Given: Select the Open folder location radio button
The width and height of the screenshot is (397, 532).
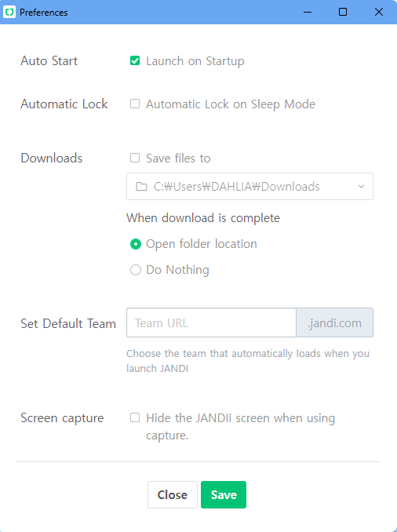Looking at the screenshot, I should tap(136, 244).
